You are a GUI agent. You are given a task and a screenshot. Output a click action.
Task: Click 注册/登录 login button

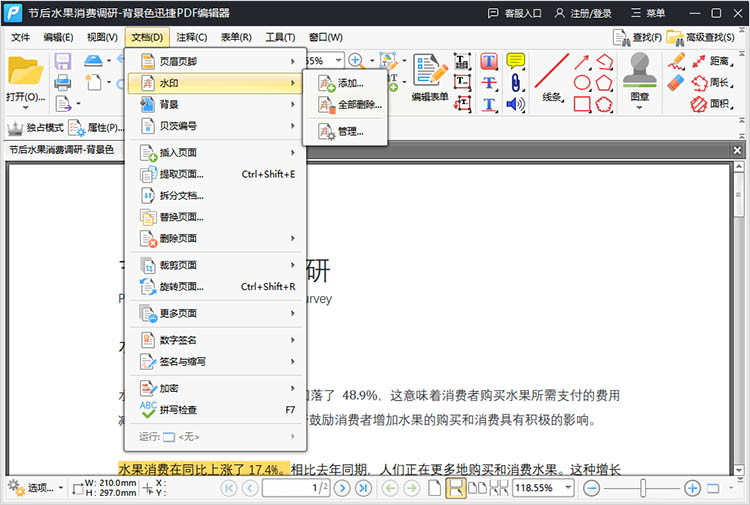point(583,13)
